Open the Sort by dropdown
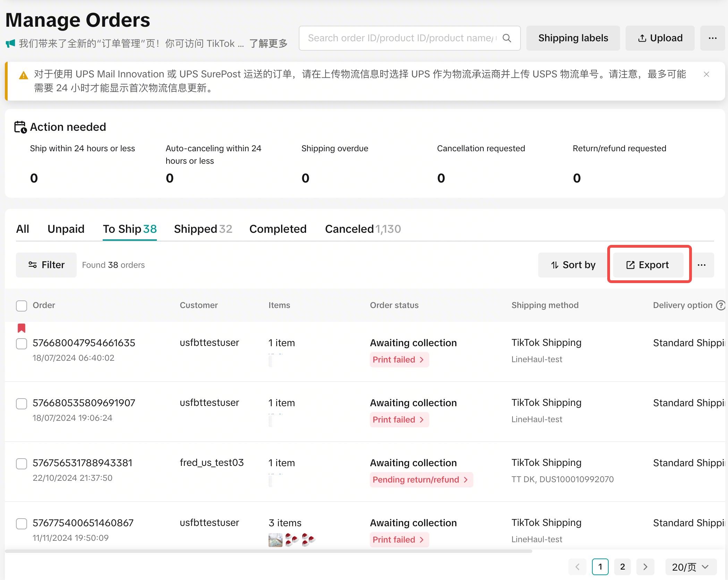This screenshot has width=728, height=580. tap(573, 265)
